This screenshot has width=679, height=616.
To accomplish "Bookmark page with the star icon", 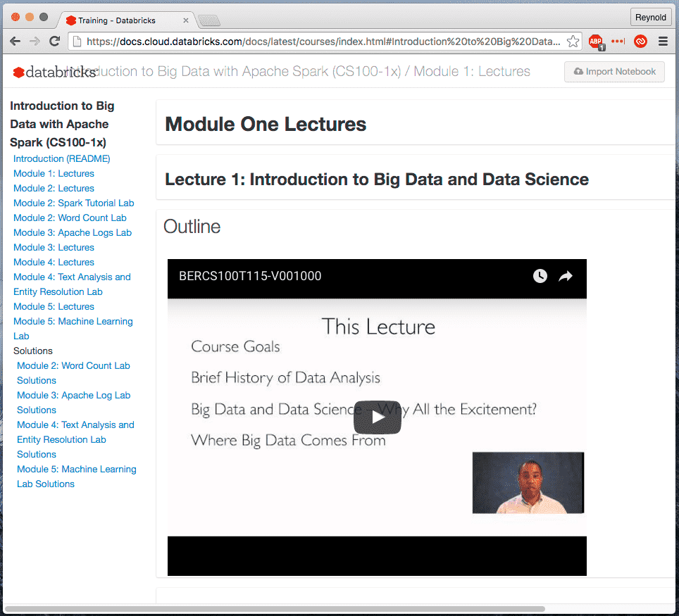I will click(573, 42).
